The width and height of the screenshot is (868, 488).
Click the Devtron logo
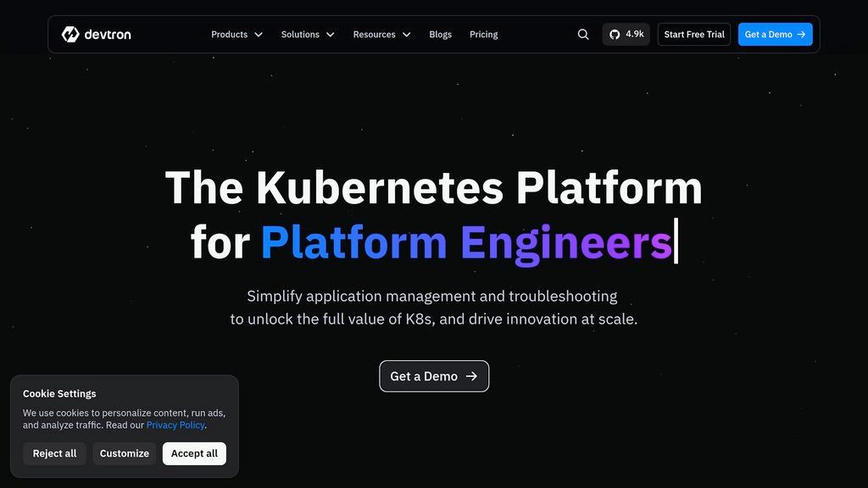pyautogui.click(x=96, y=34)
